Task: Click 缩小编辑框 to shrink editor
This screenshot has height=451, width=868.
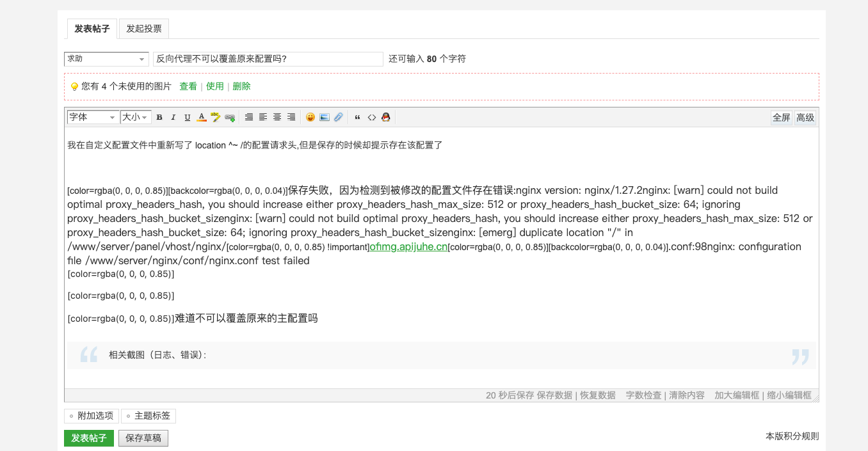Action: 789,395
